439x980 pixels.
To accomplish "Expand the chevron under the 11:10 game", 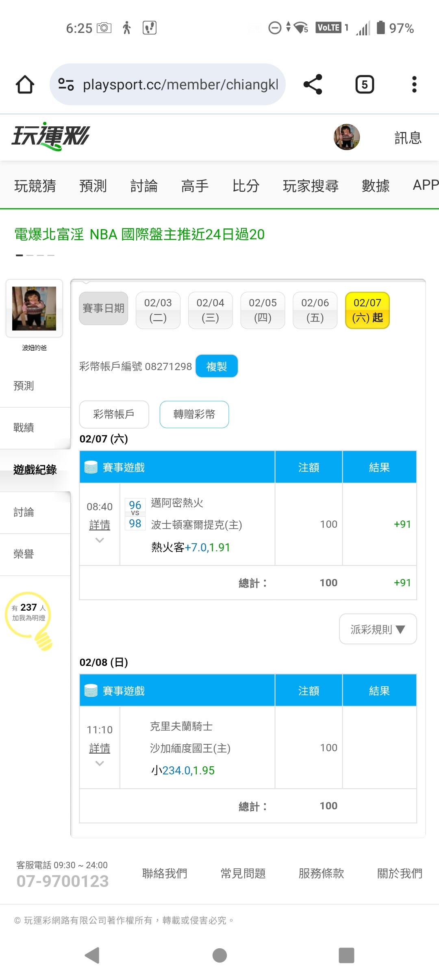I will pos(100,763).
